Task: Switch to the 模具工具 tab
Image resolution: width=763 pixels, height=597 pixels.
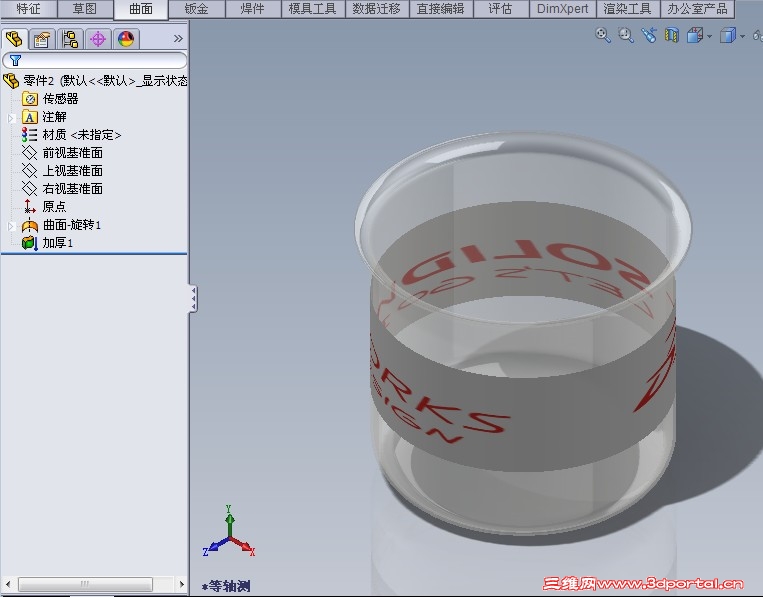Action: [x=312, y=9]
